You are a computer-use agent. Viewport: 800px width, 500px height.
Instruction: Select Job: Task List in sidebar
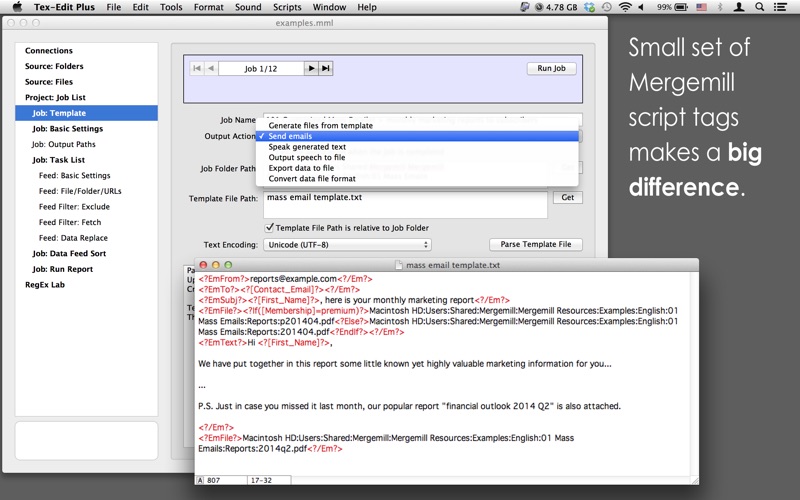pyautogui.click(x=59, y=160)
